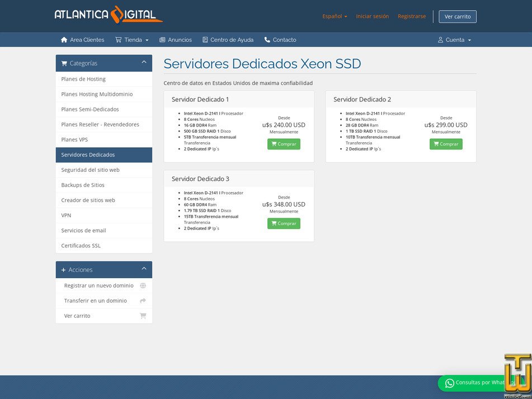Open the Tienda dropdown menu
This screenshot has height=399, width=532.
tap(132, 40)
